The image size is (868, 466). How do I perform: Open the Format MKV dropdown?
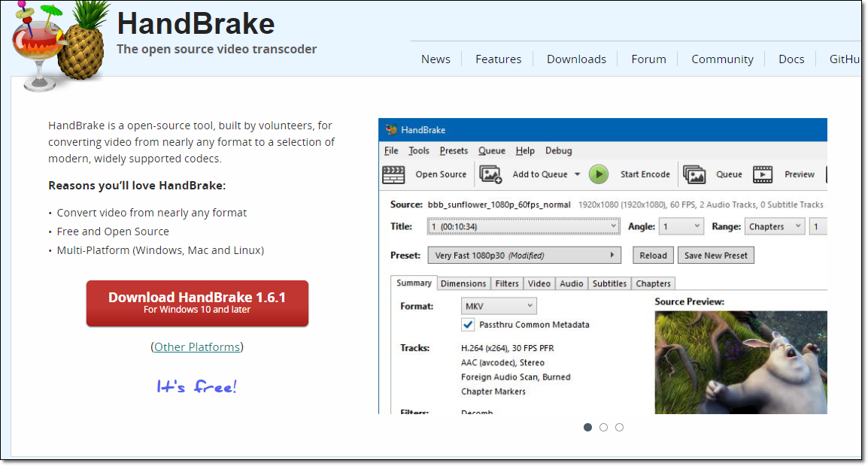[x=499, y=306]
